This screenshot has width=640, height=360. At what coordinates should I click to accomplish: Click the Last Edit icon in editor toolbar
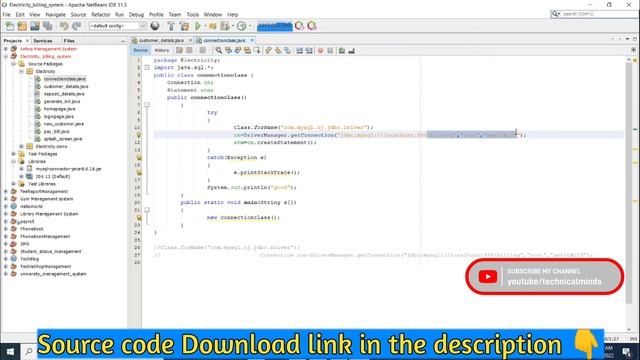179,51
